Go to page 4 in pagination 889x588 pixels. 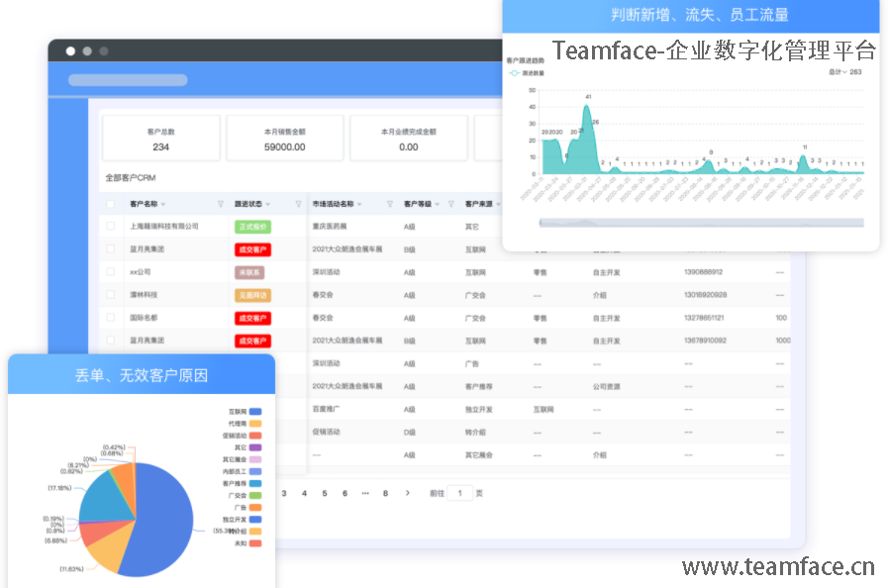[x=305, y=493]
